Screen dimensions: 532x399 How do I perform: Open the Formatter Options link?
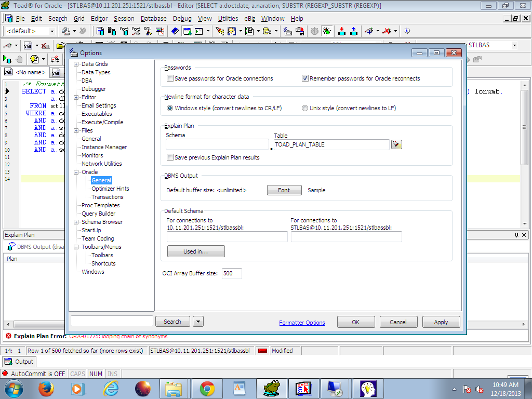pos(302,323)
